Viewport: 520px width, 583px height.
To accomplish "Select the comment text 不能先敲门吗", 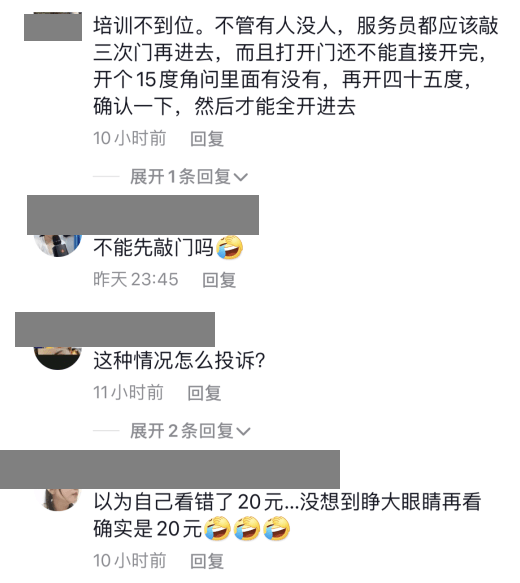I will 153,247.
